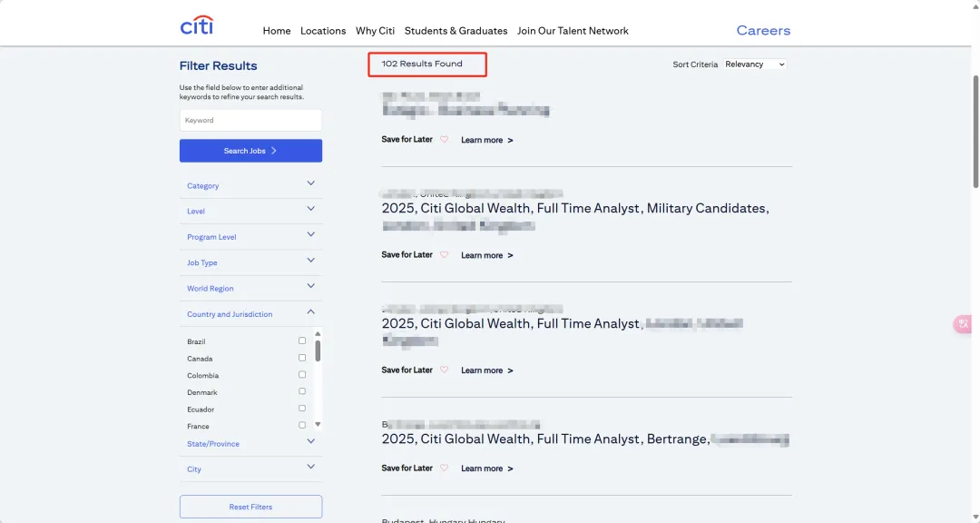Click the heart icon on the Bertrange listing
Image resolution: width=980 pixels, height=523 pixels.
(x=445, y=468)
